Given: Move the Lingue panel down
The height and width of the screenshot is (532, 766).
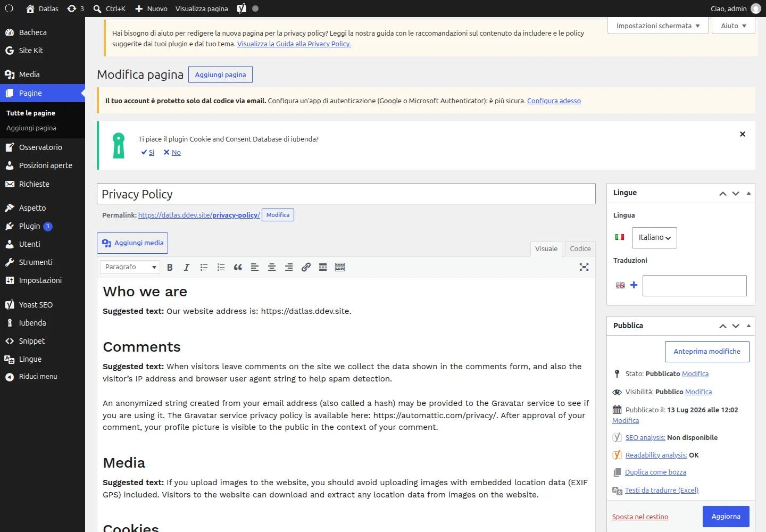Looking at the screenshot, I should point(736,193).
